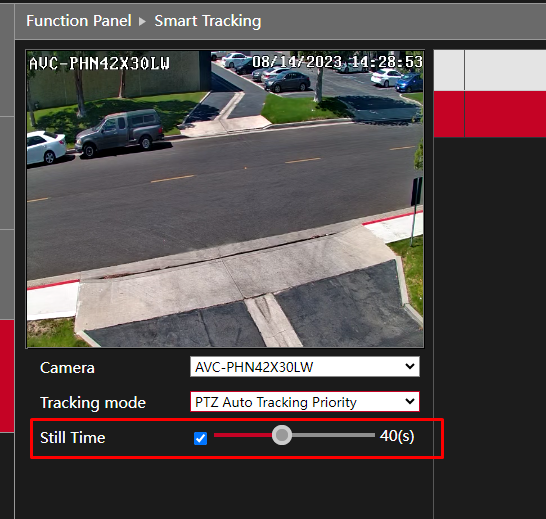Go back to Function Panel breadcrumb
Screen dimensions: 546x519
[79, 21]
